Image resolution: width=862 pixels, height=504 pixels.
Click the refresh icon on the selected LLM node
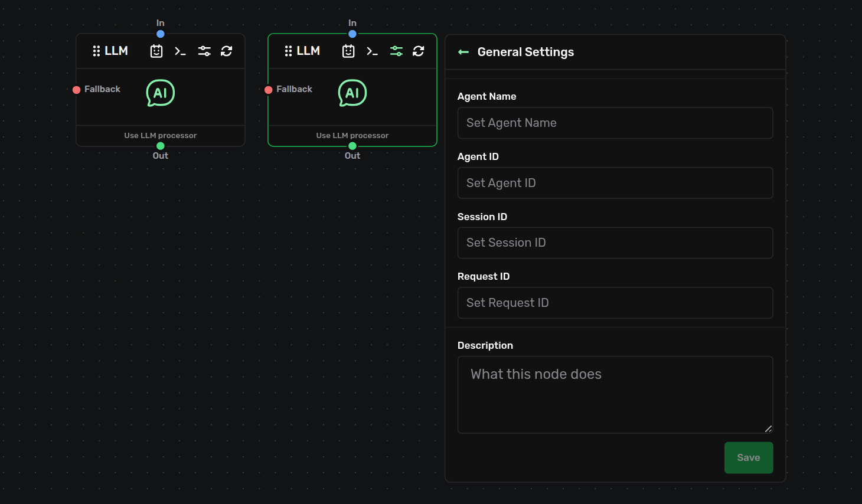(x=419, y=51)
